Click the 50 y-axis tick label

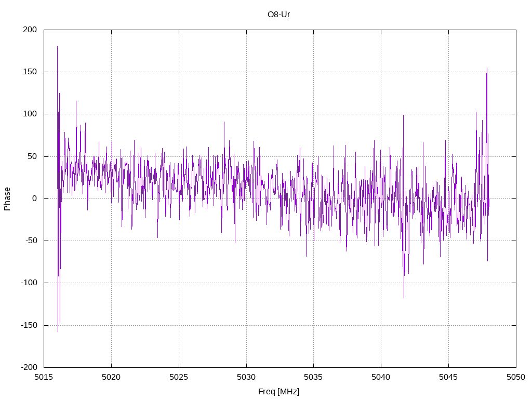coord(32,156)
